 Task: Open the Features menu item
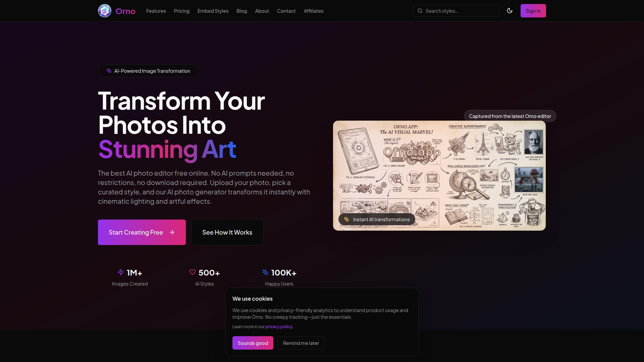156,11
